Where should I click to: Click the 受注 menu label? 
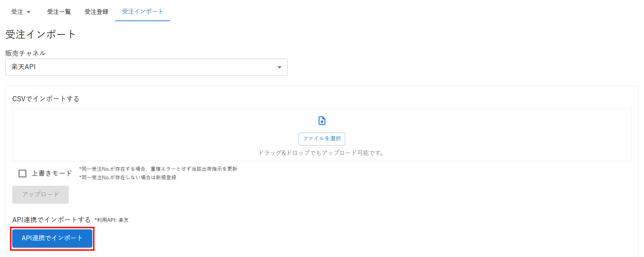point(17,12)
